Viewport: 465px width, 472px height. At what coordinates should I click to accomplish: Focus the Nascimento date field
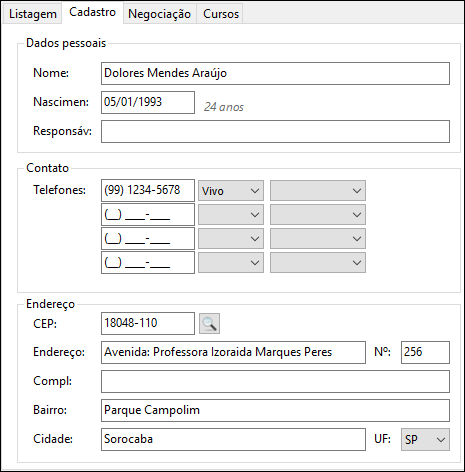tap(148, 102)
